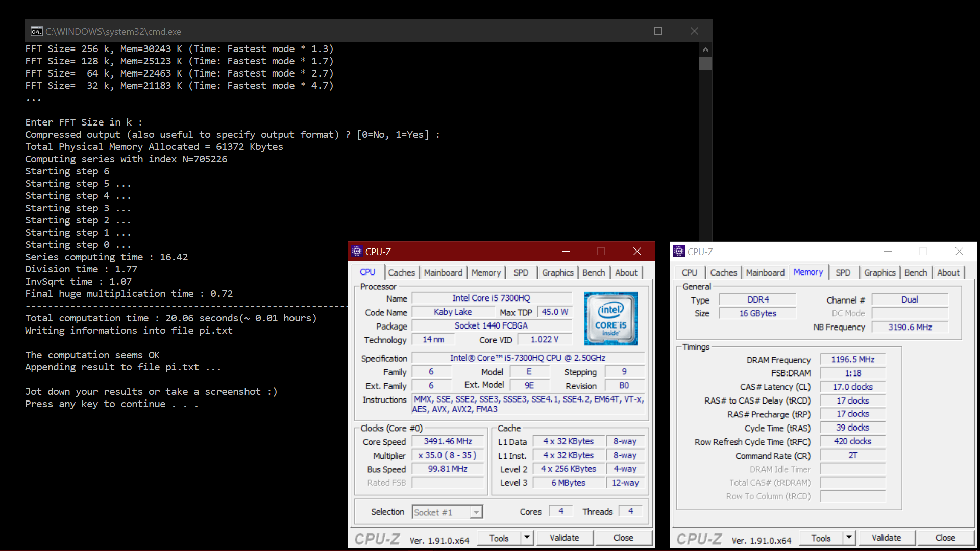Click the Code Name field Kaby Lake
This screenshot has width=980, height=551.
[x=453, y=312]
